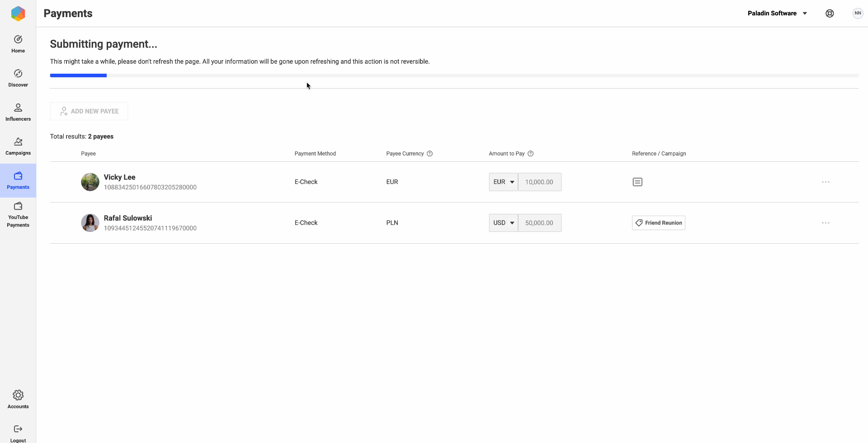Click the note icon in Vicky Lee's row
This screenshot has height=443, width=868.
coord(637,182)
